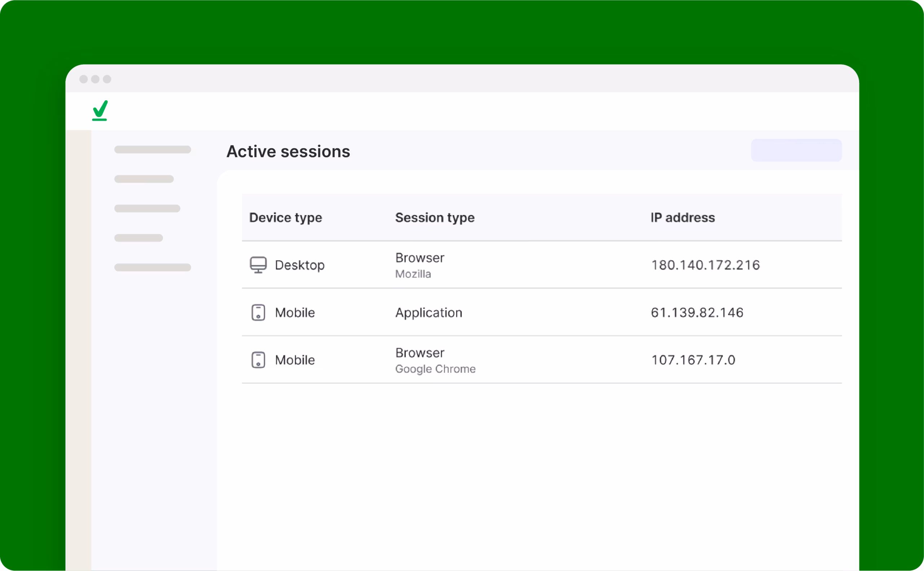Open the third sidebar placeholder item

coord(147,209)
